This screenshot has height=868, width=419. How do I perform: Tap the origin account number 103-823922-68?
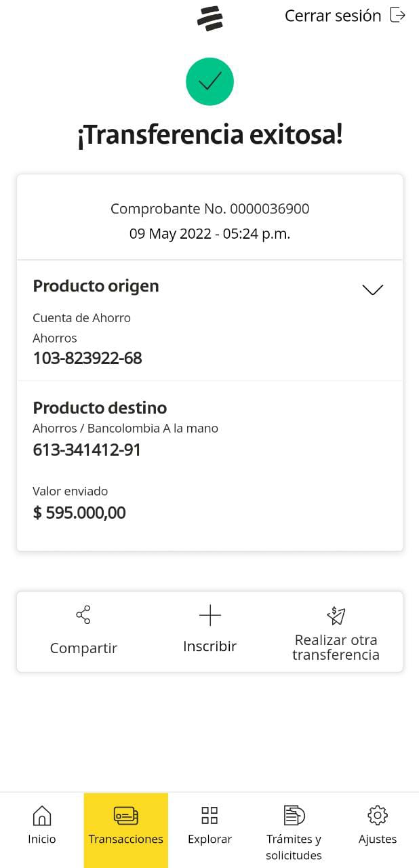click(x=87, y=359)
